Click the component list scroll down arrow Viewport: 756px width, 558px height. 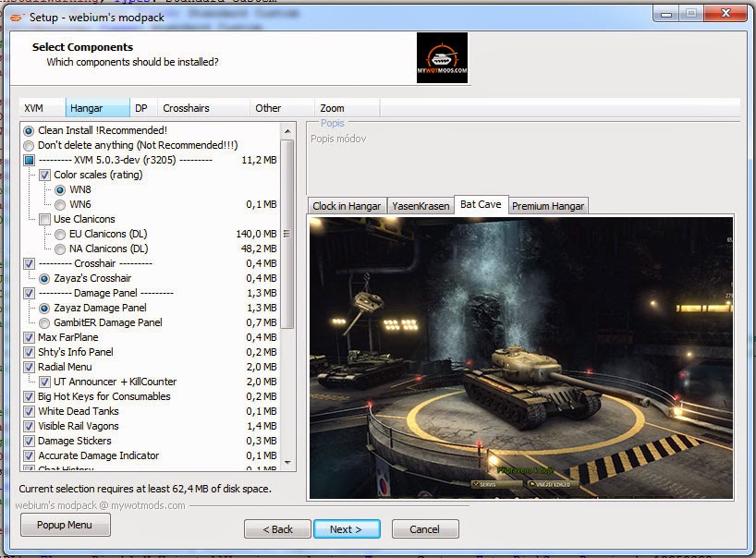pos(287,463)
